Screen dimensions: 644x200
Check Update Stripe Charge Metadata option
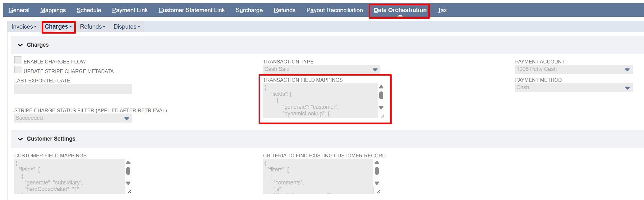(x=18, y=70)
